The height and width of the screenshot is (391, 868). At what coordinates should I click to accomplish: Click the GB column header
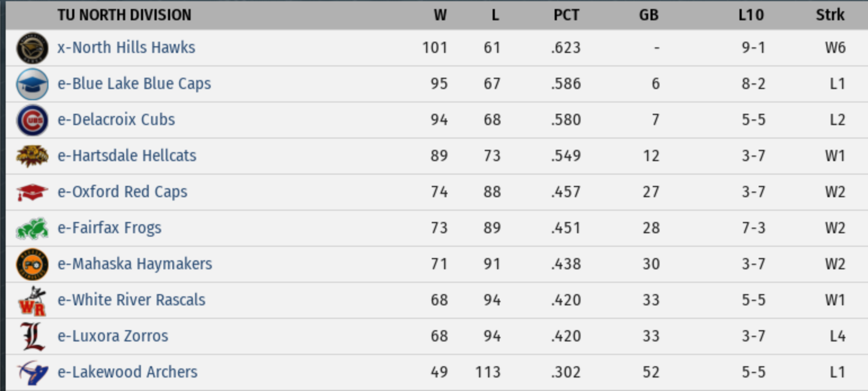(x=649, y=15)
